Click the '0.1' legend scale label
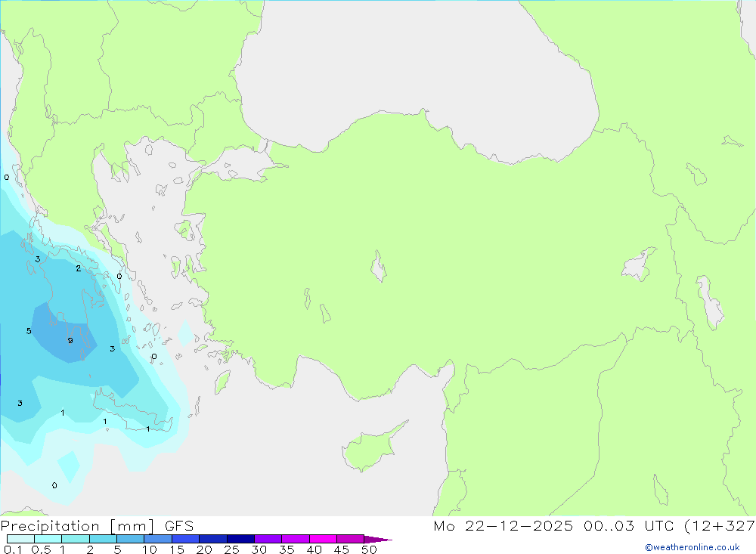This screenshot has height=554, width=756. (13, 549)
